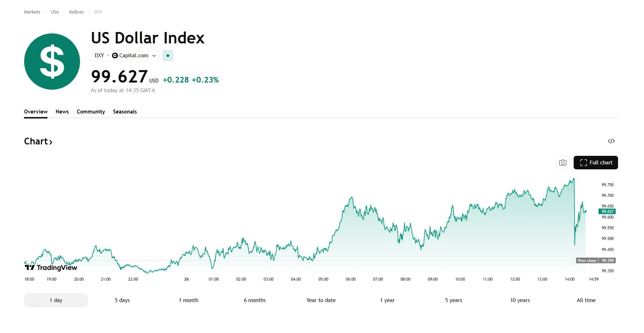Click the TradingView logo on chart
The width and height of the screenshot is (644, 333).
pyautogui.click(x=51, y=268)
